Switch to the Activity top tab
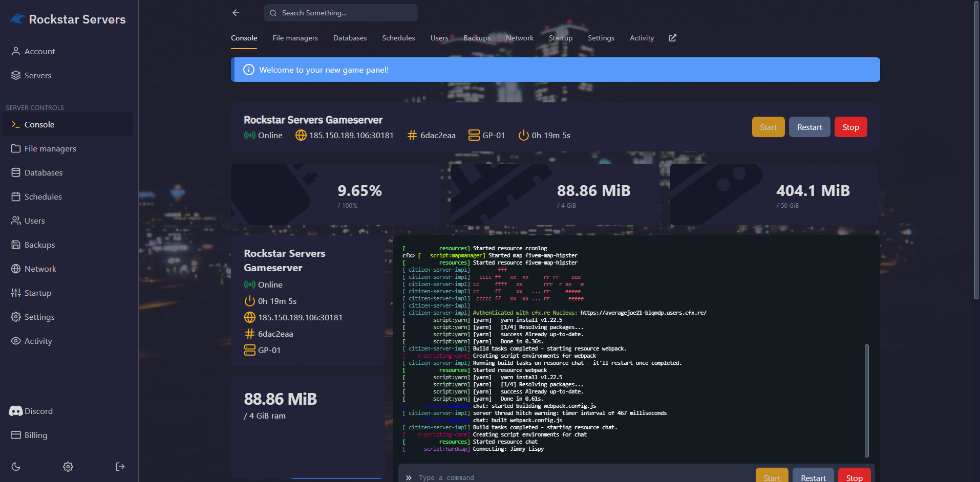The width and height of the screenshot is (980, 482). 642,38
